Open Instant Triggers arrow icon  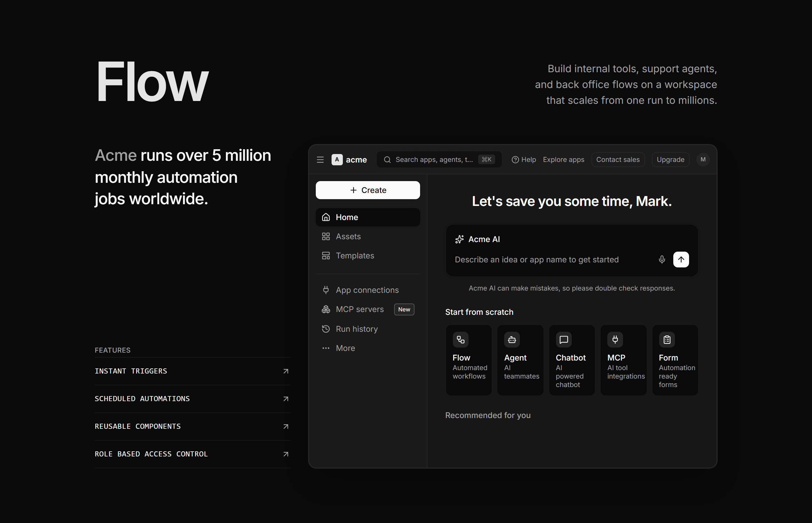click(x=286, y=371)
